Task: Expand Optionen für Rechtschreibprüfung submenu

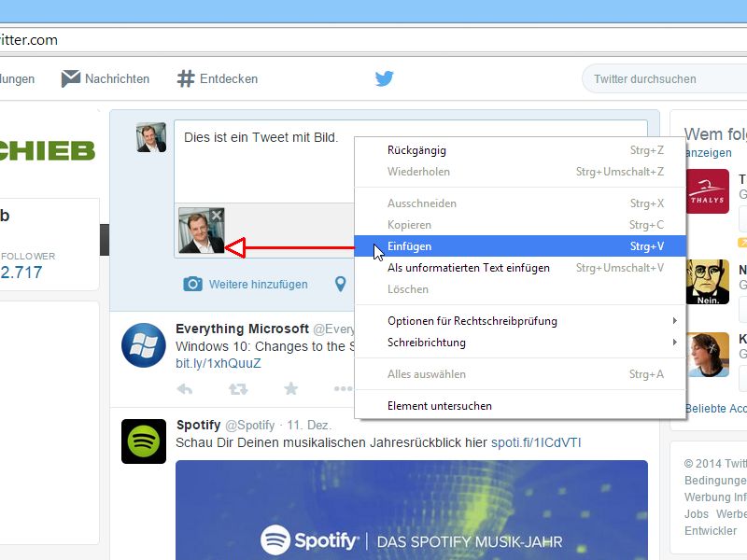Action: click(x=520, y=321)
